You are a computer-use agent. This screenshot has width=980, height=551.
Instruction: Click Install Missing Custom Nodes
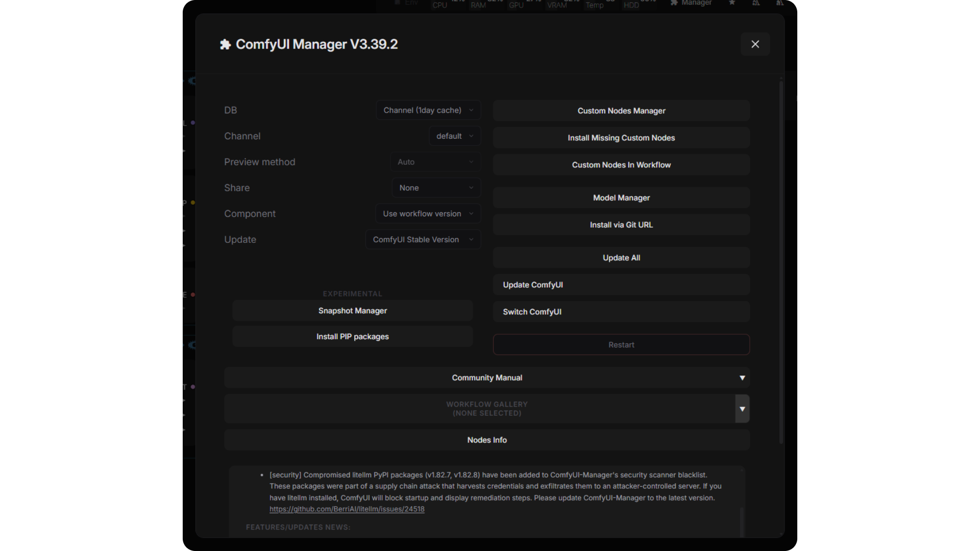[x=621, y=138]
